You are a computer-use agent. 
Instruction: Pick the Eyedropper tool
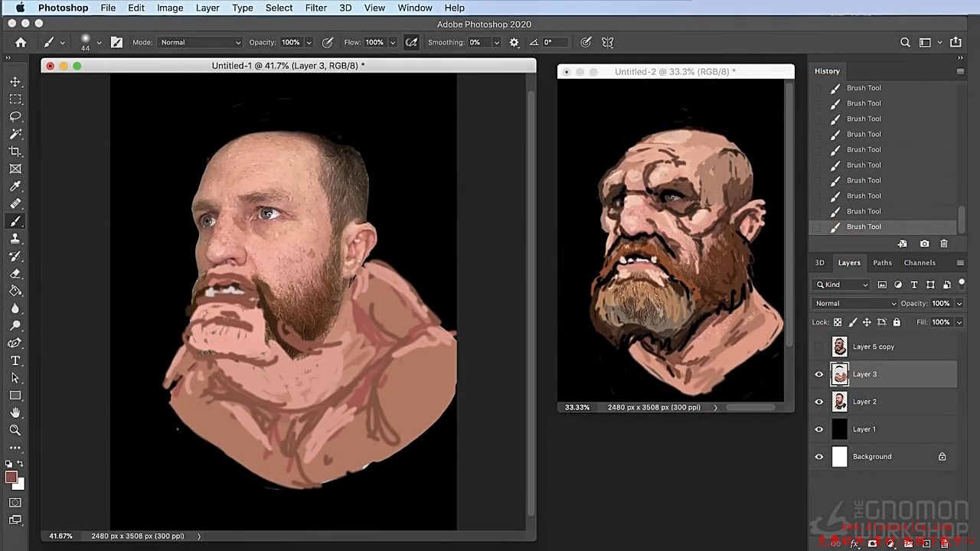coord(15,187)
